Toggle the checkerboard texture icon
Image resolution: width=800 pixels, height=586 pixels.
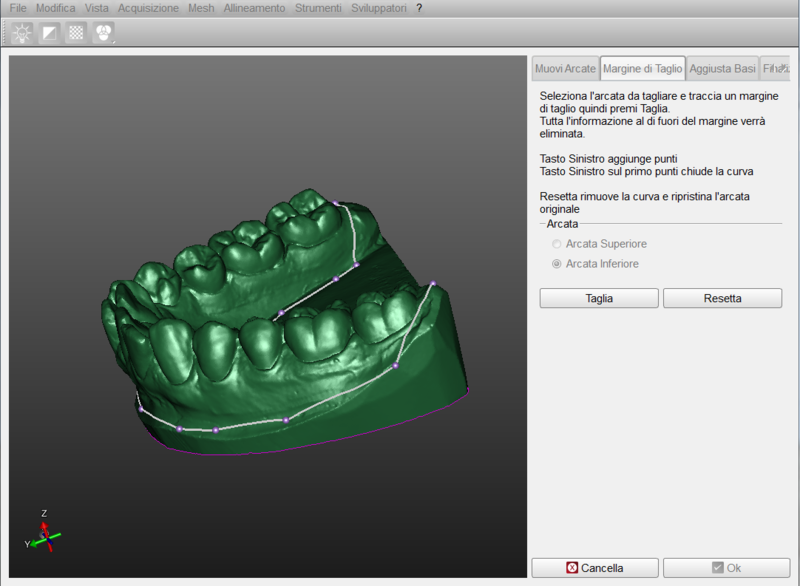[x=76, y=33]
